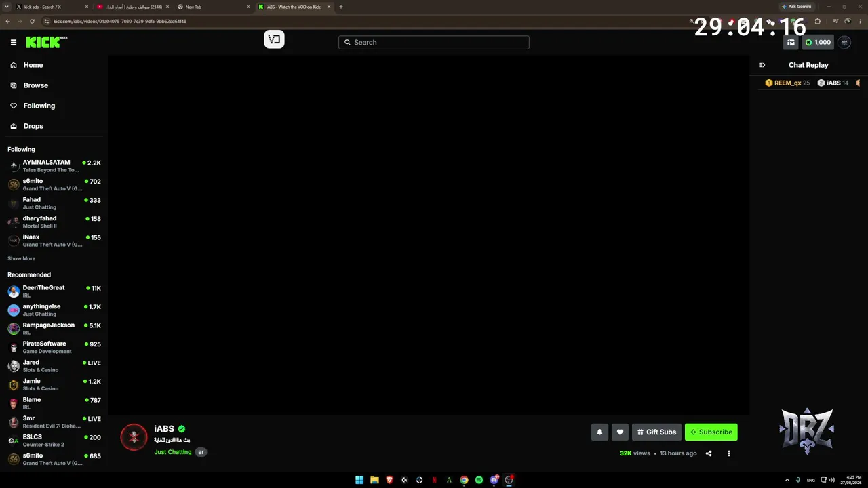This screenshot has height=488, width=868.
Task: Expand Show More under Following
Action: (x=21, y=258)
